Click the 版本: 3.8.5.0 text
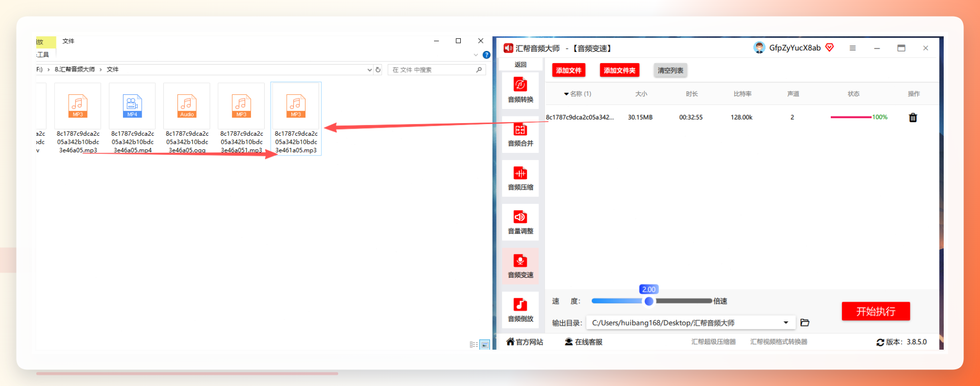This screenshot has width=980, height=386. [x=906, y=342]
